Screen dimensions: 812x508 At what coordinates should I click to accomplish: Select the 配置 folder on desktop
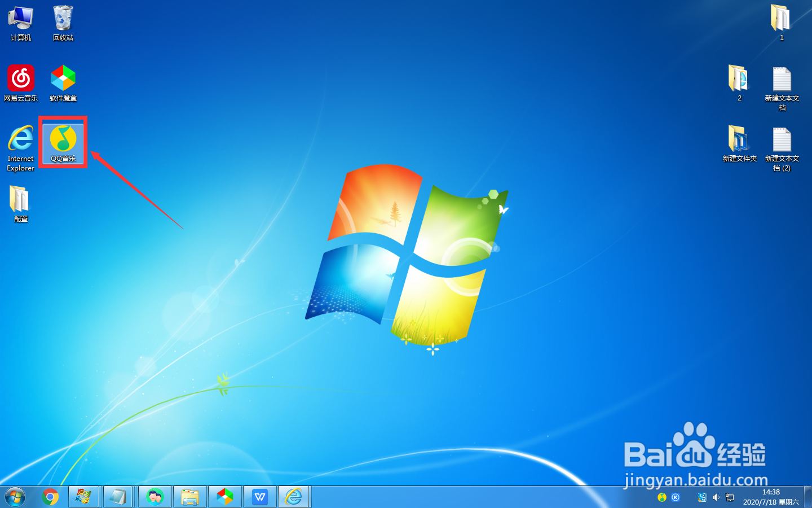[21, 204]
